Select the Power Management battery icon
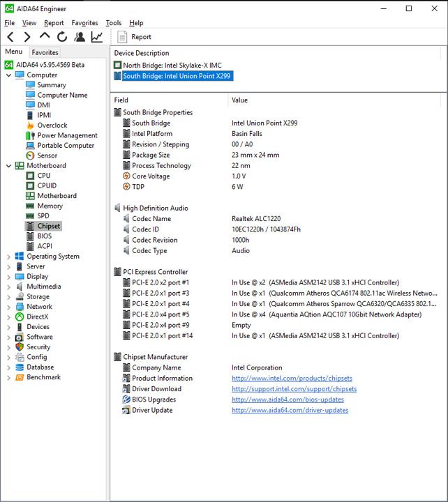 pos(31,135)
